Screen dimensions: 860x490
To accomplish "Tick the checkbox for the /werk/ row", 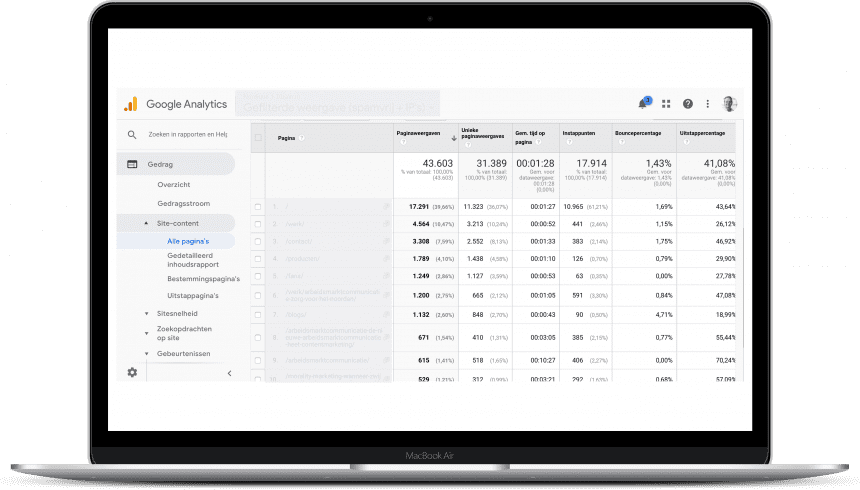I will coord(258,224).
